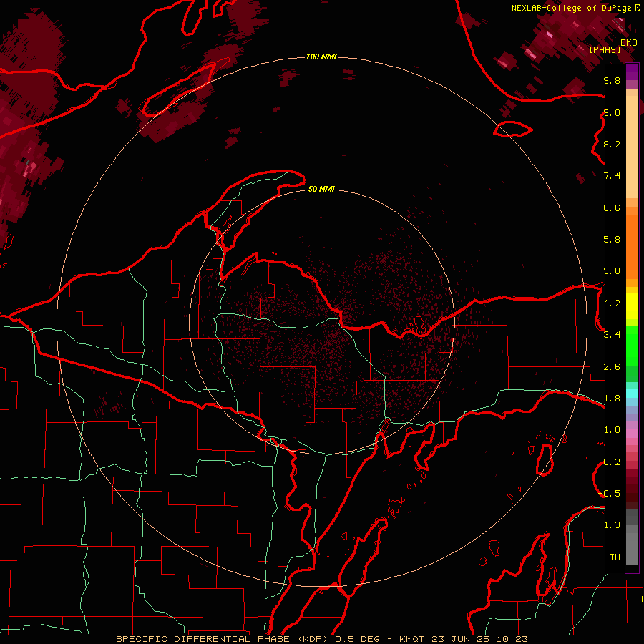The width and height of the screenshot is (644, 644).
Task: Click the 3.4 legend value
Action: tap(612, 335)
